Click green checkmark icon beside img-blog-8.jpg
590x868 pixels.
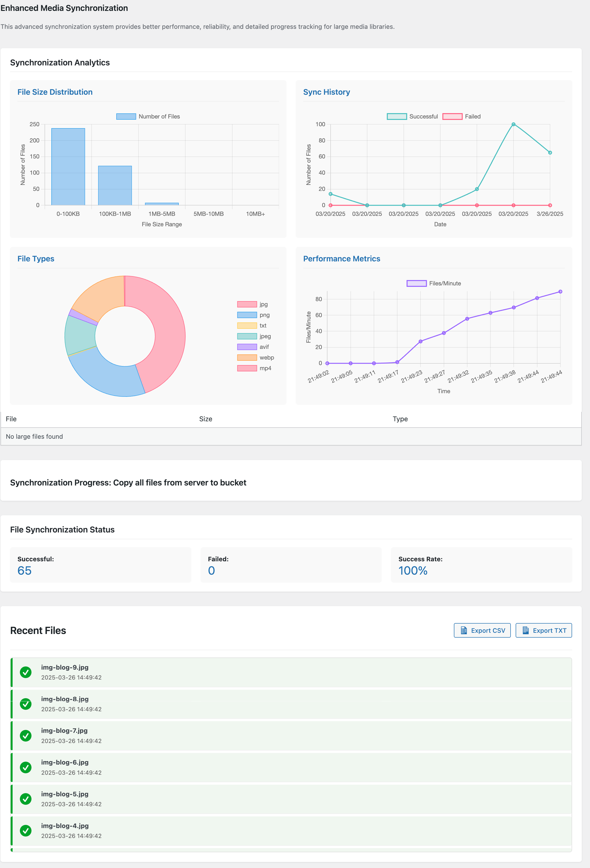tap(26, 704)
